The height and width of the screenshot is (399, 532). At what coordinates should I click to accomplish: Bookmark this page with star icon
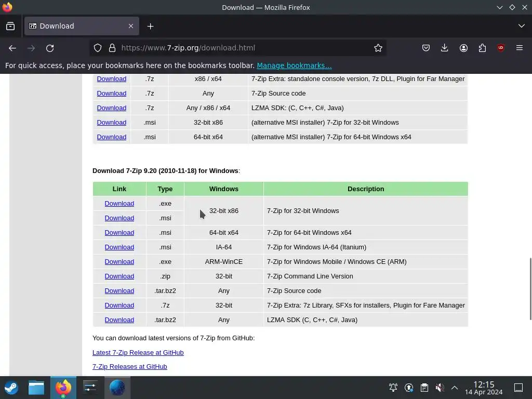tap(378, 48)
